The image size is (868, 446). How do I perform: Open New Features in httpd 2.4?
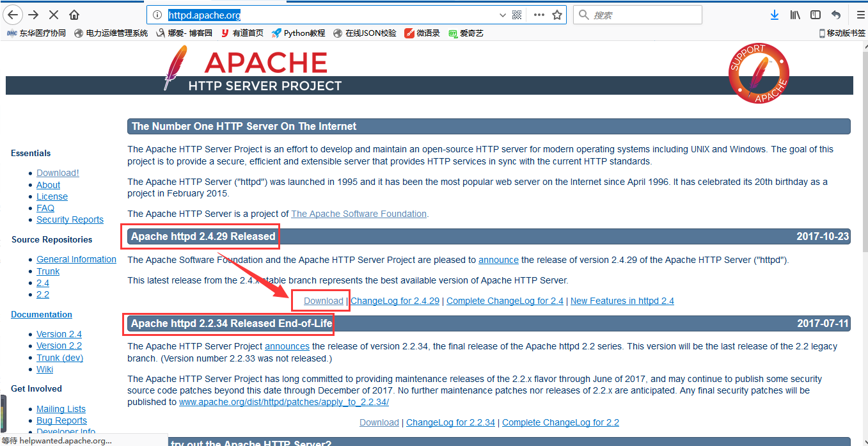622,301
